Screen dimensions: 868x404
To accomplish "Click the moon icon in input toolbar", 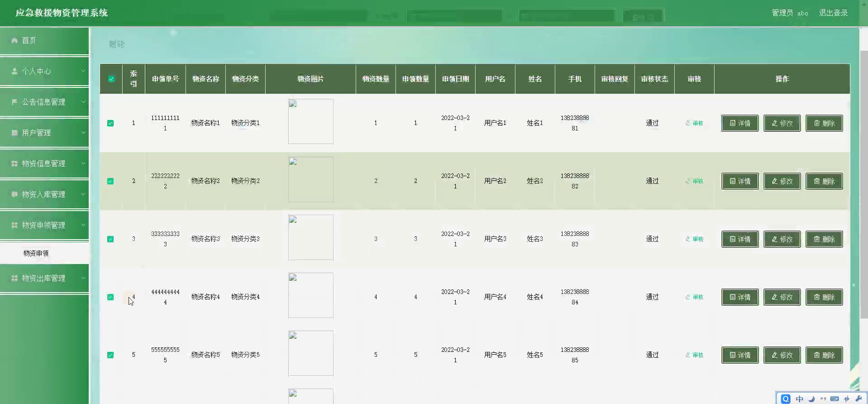I will [811, 399].
